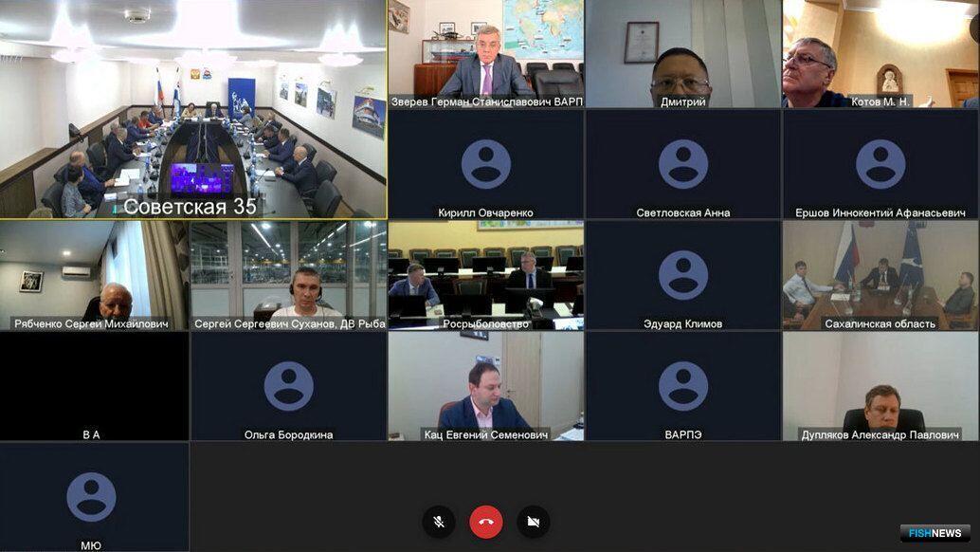Select the Сахалинская область video tile

tap(880, 275)
